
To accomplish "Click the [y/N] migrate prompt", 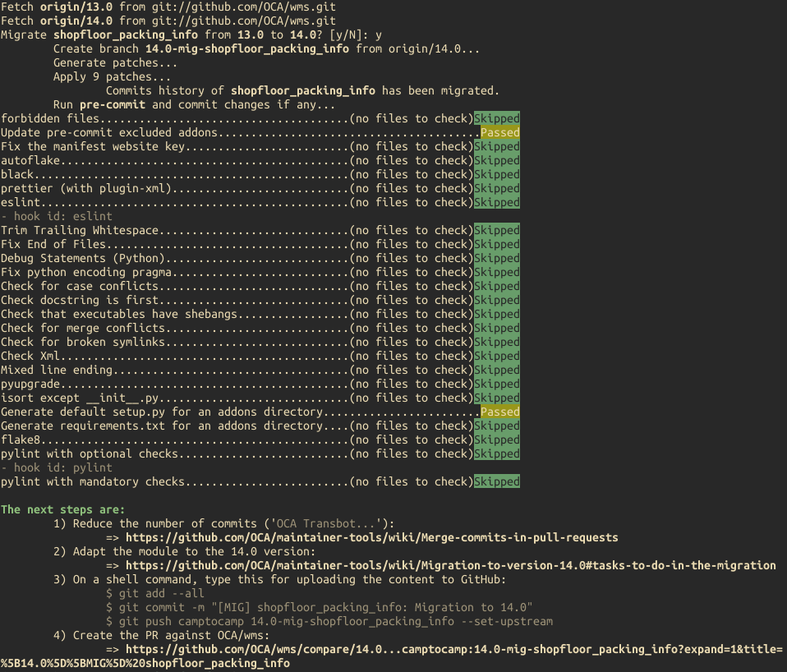I will tap(347, 35).
